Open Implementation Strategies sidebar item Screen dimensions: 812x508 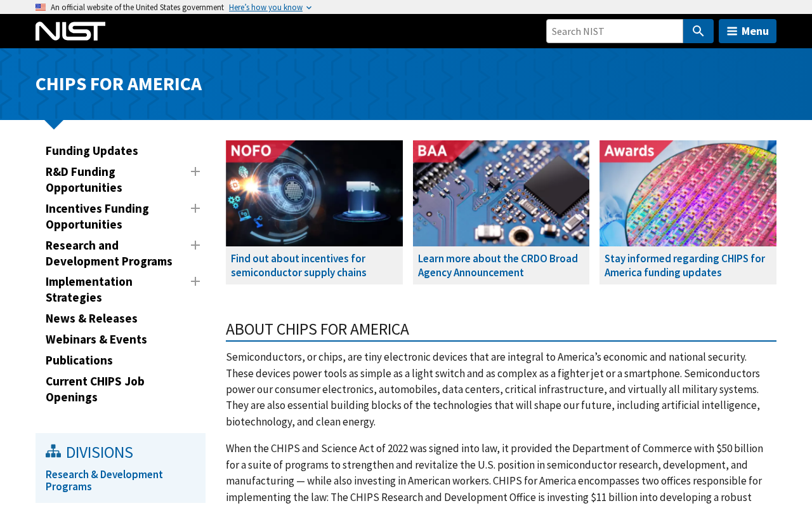tap(89, 290)
